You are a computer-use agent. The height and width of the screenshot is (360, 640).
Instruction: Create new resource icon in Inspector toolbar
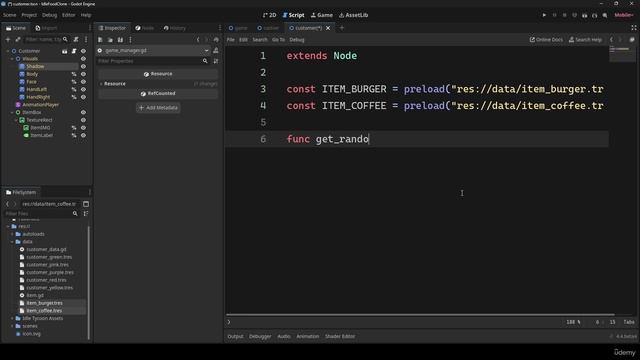point(100,40)
